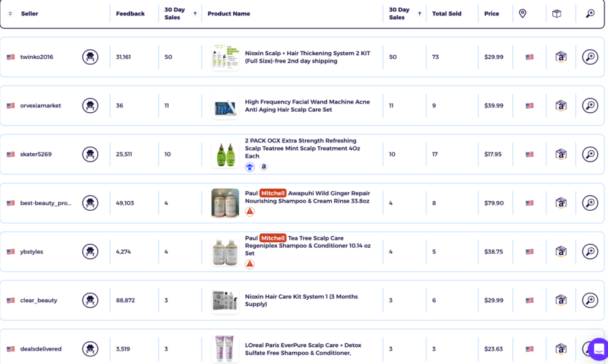The image size is (608, 364).
Task: Open Nioxin Scalp + Hair Thickening System 2 KIT listing
Action: tap(308, 57)
